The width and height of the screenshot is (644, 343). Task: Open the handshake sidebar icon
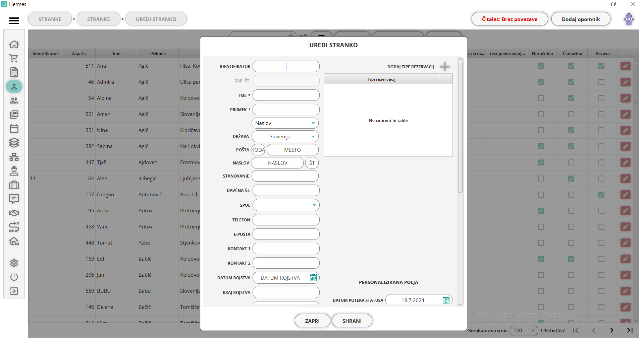(x=14, y=213)
